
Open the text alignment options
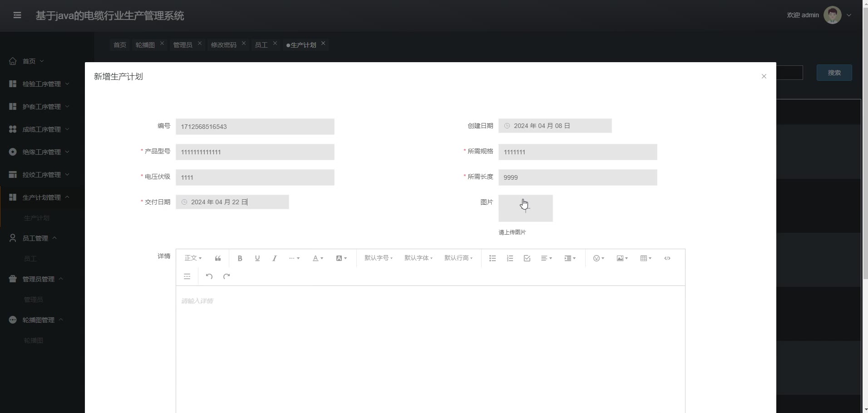click(x=547, y=258)
